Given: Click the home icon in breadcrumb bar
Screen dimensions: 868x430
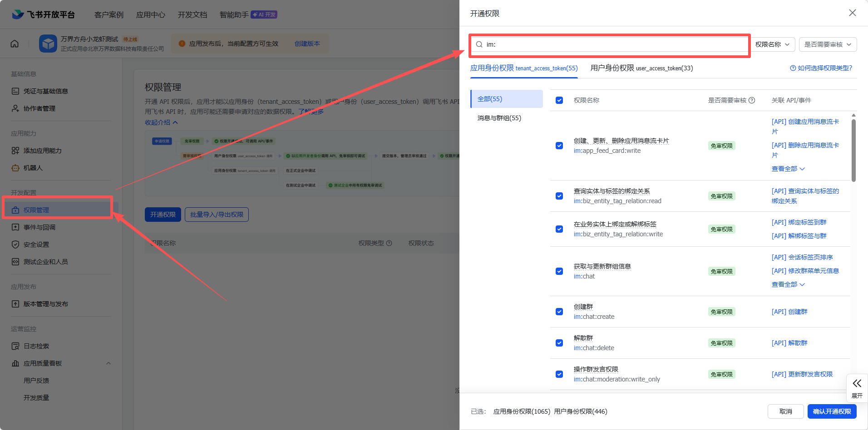Looking at the screenshot, I should coord(15,44).
